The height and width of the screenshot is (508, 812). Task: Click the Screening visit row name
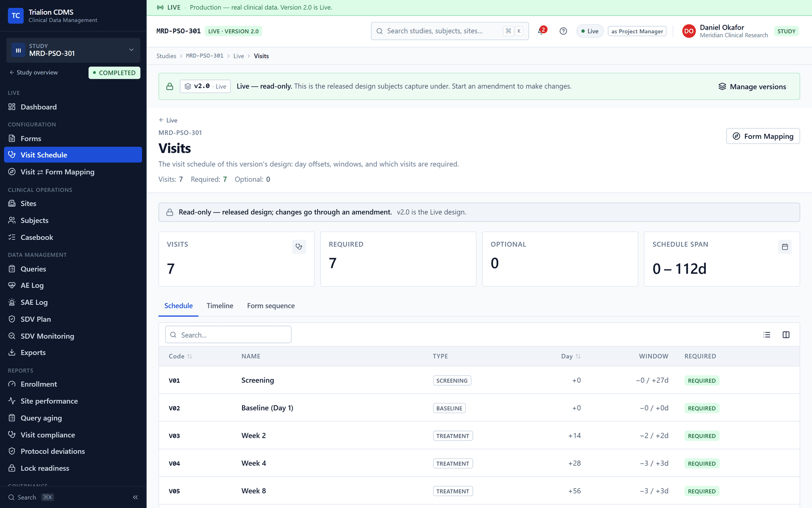[258, 380]
